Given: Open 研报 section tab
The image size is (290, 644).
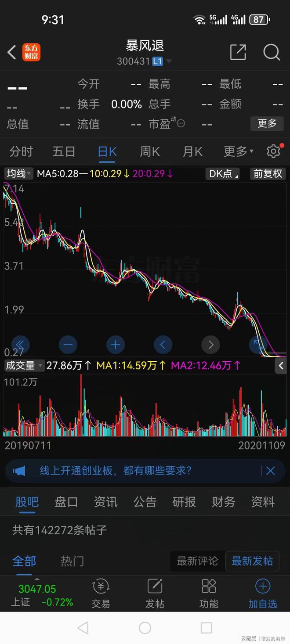Looking at the screenshot, I should [x=184, y=502].
